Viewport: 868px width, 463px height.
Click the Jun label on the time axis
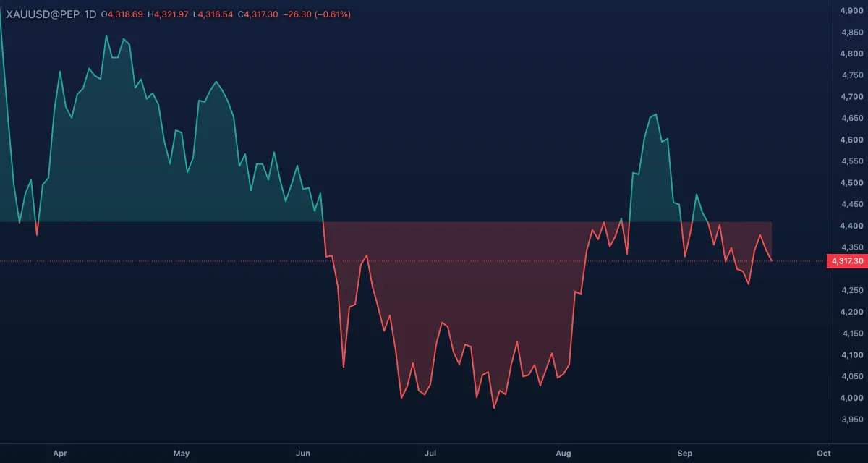click(303, 454)
